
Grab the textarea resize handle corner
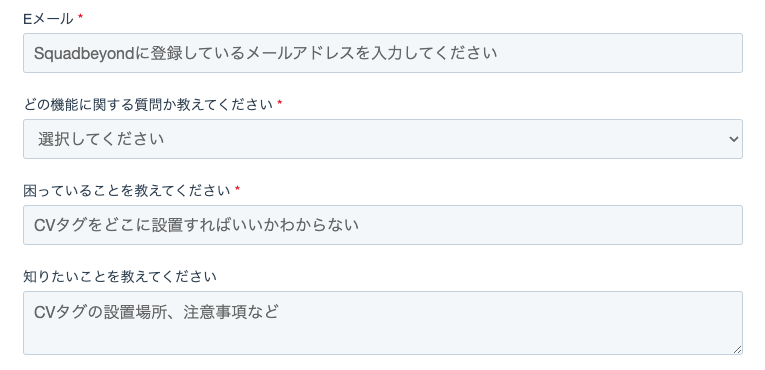coord(738,349)
